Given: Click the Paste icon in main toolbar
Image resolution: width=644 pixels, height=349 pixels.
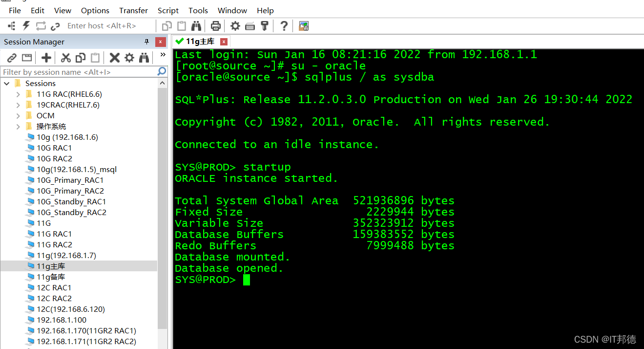Looking at the screenshot, I should pyautogui.click(x=182, y=26).
